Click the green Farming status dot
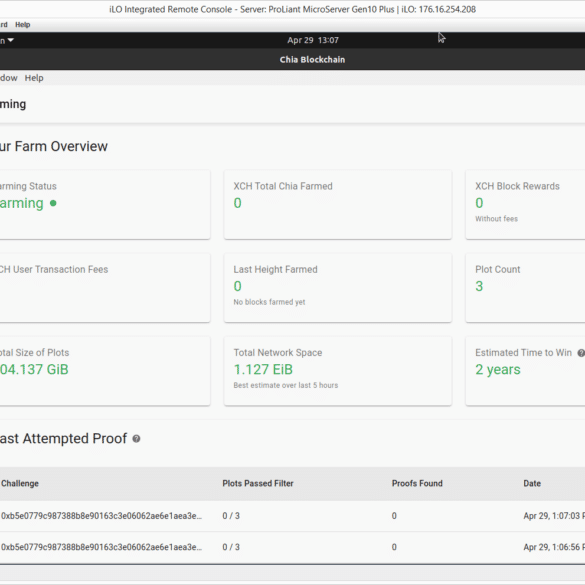 (x=53, y=203)
